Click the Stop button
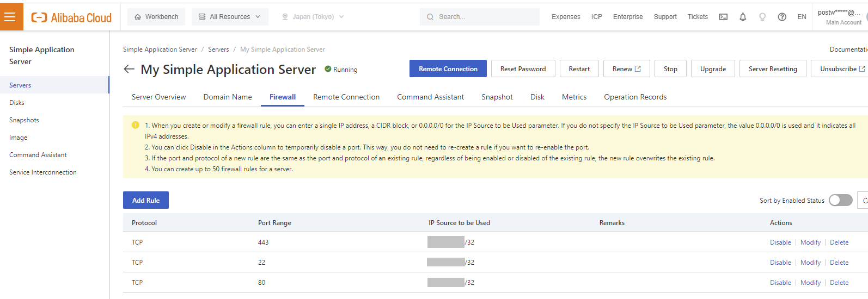Viewport: 868px width, 299px height. 670,69
